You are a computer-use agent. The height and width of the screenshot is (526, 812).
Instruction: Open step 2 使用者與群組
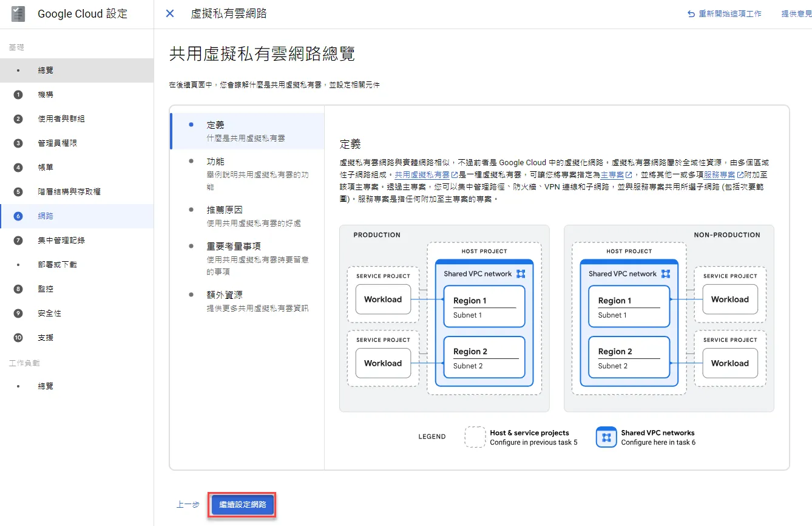[x=76, y=119]
